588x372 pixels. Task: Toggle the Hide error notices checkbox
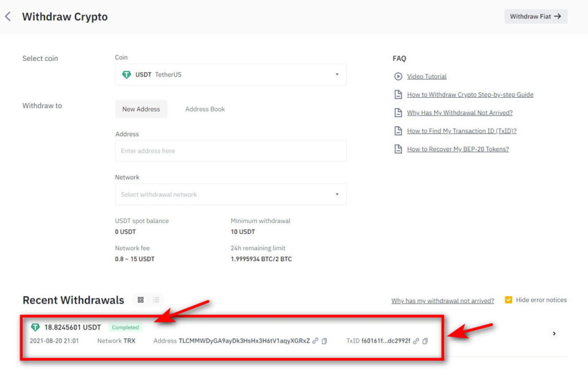coord(509,300)
